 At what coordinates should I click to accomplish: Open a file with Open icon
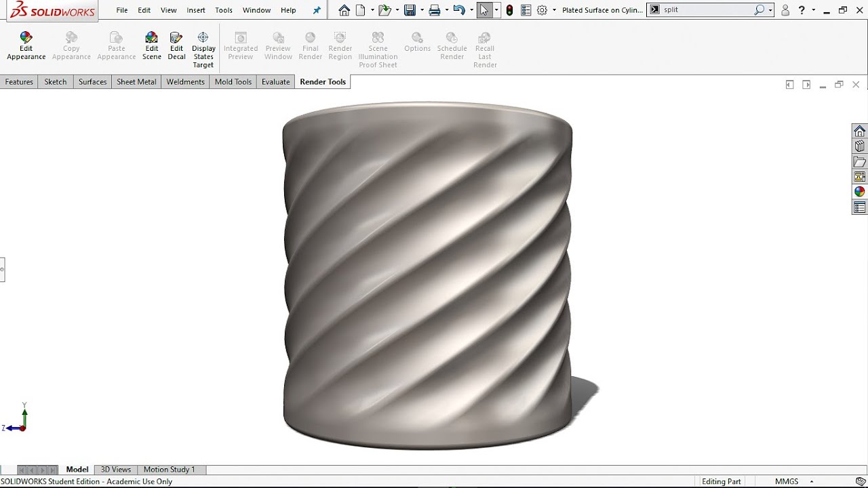click(x=384, y=10)
